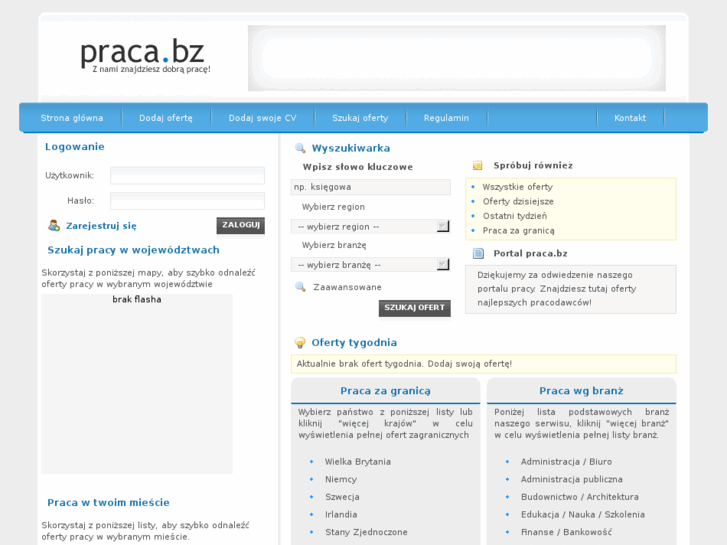Open Regulamin menu item
Viewport: 727px width, 545px height.
[x=446, y=118]
